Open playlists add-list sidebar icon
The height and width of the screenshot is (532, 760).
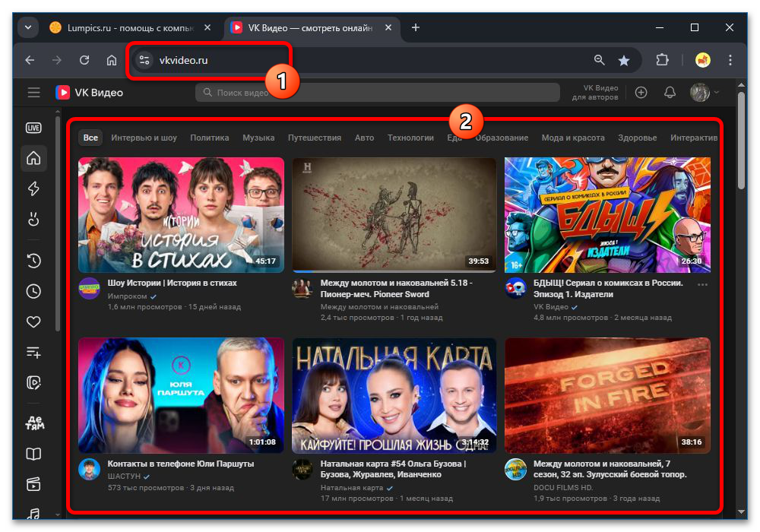pyautogui.click(x=33, y=352)
